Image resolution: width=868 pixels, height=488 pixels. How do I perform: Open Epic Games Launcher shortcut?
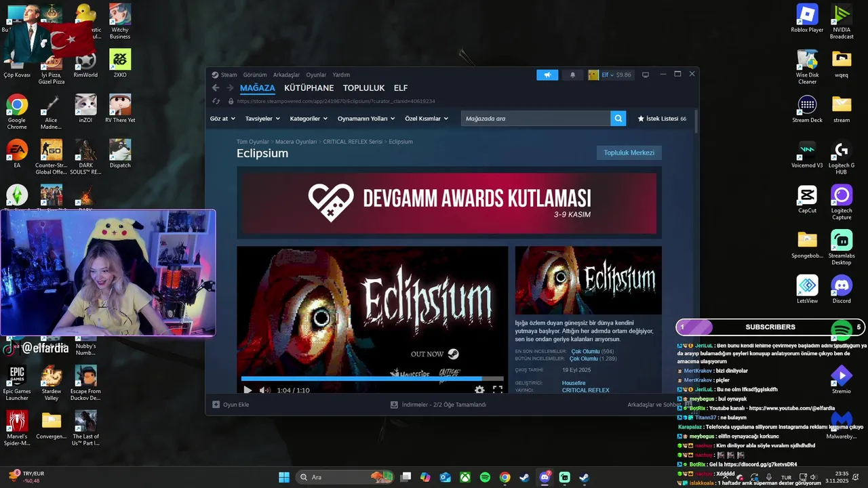click(x=17, y=383)
